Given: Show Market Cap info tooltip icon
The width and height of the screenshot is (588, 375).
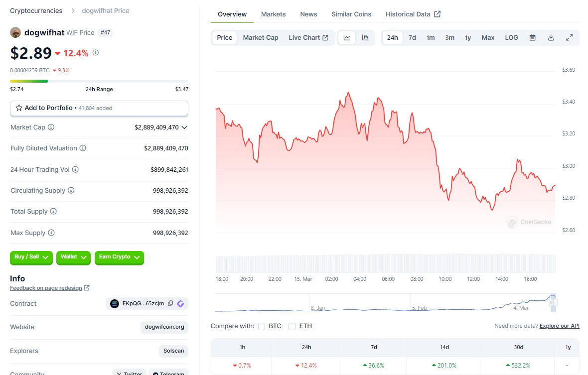Looking at the screenshot, I should [x=51, y=127].
